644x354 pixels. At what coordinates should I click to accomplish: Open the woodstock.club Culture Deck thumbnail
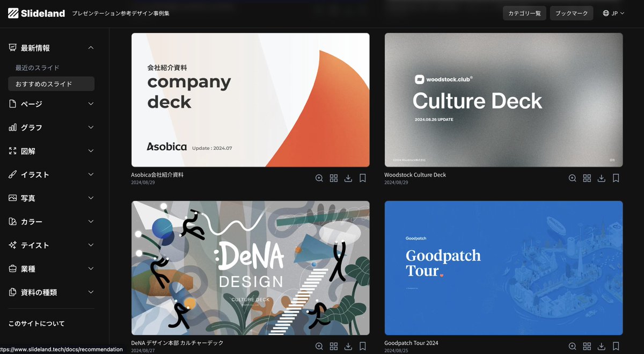pyautogui.click(x=503, y=100)
